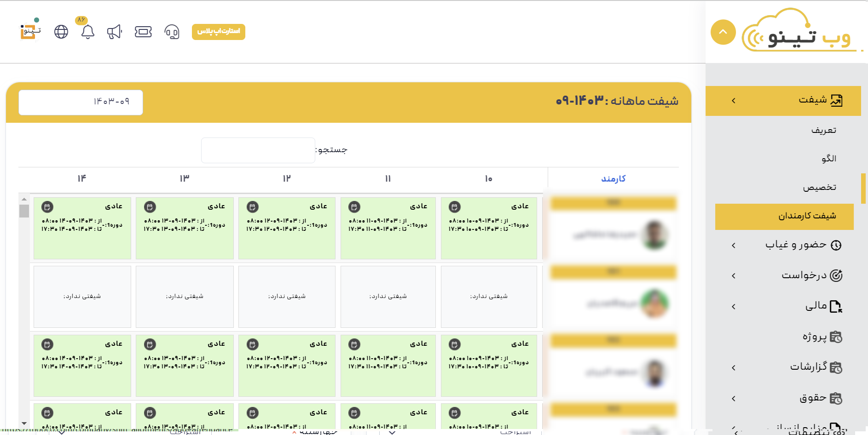Click the ticket icon in header

(143, 32)
